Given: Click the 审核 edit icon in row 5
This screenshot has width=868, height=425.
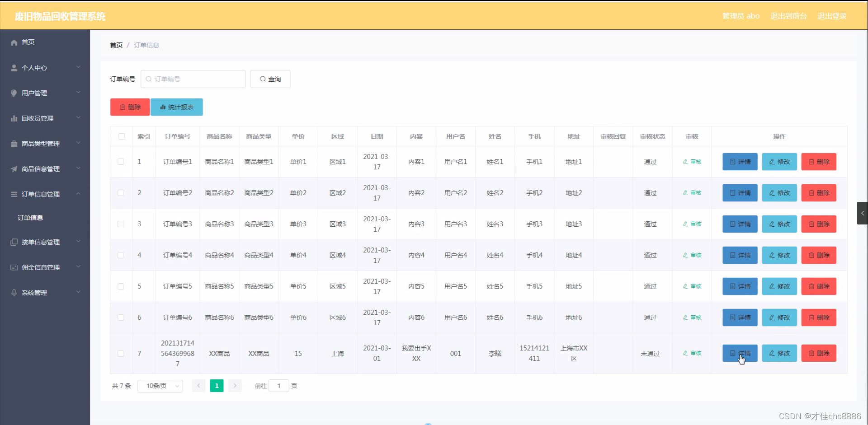Looking at the screenshot, I should [685, 286].
